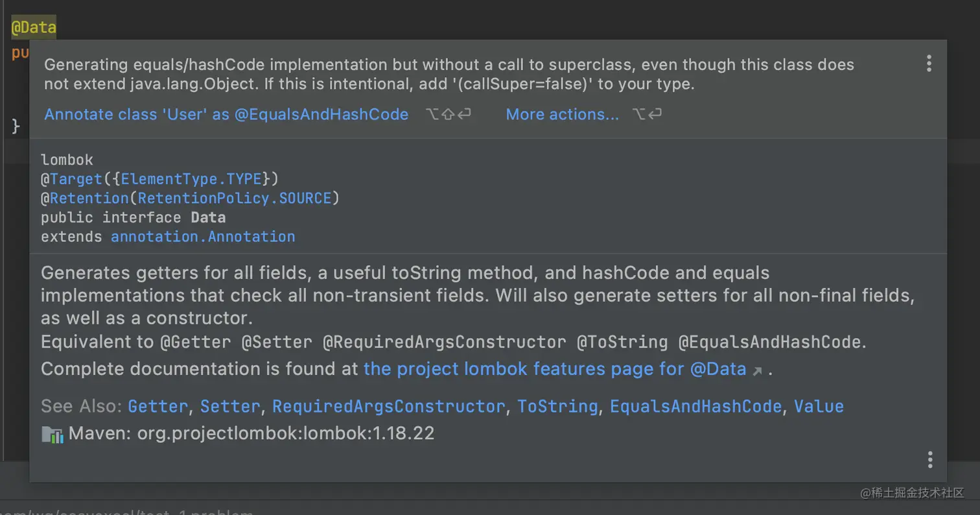The image size is (980, 515).
Task: Click the Maven org.projectlombok:lombok:1.18.22 label
Action: click(x=251, y=434)
